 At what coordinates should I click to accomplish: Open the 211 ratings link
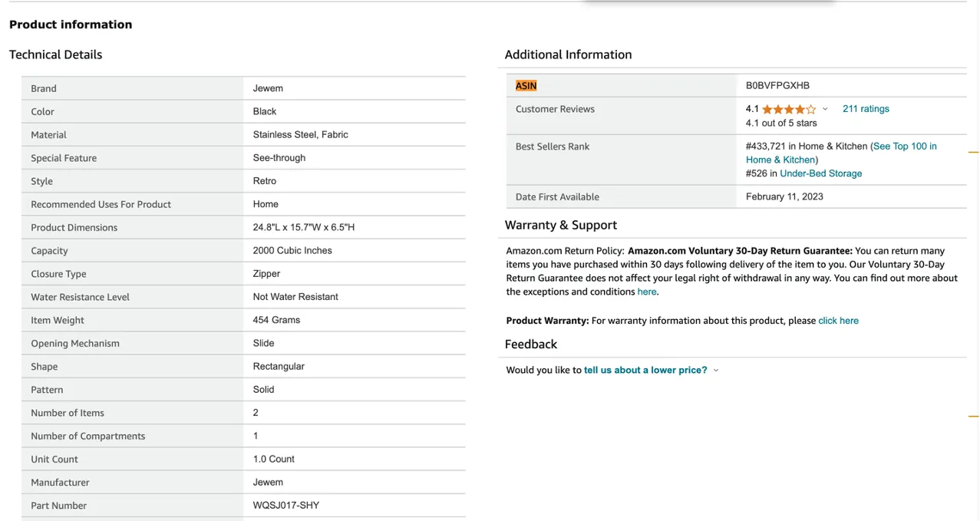pyautogui.click(x=866, y=109)
